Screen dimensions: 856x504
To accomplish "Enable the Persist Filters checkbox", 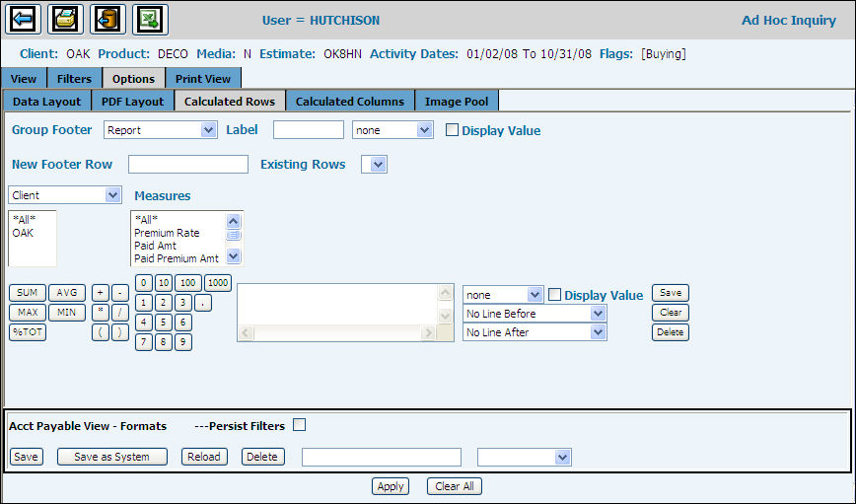I will click(299, 425).
